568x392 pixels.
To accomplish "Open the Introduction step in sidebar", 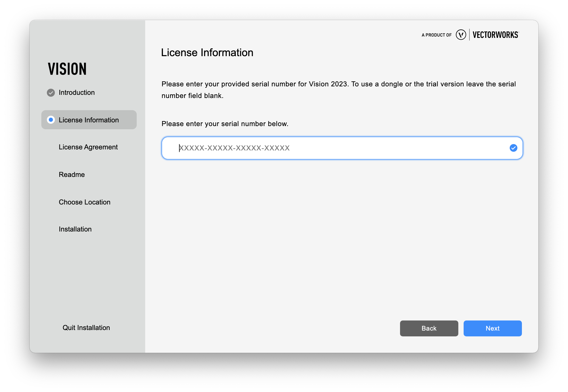I will (77, 92).
